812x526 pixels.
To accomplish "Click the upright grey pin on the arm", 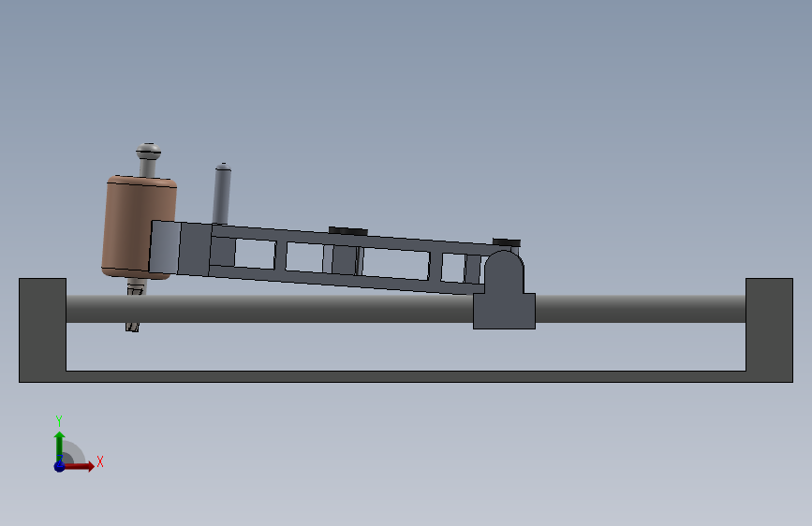I will [222, 194].
